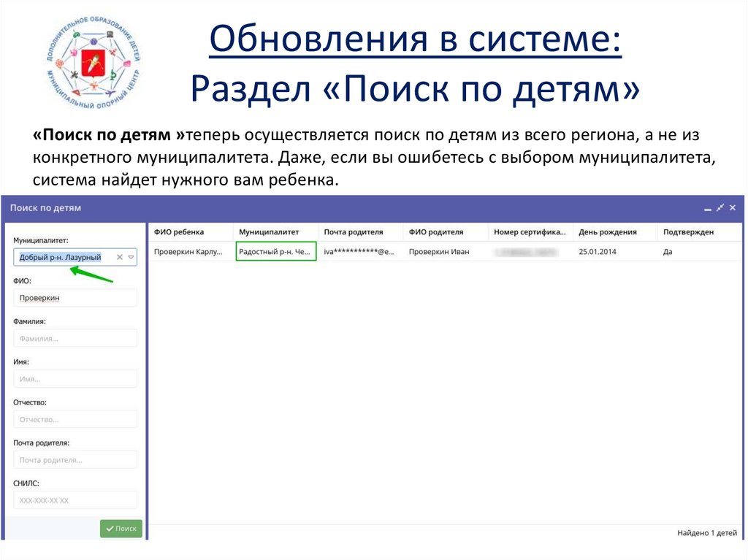Image resolution: width=748 pixels, height=560 pixels.
Task: Sort by Подтвержден column header
Action: click(701, 232)
